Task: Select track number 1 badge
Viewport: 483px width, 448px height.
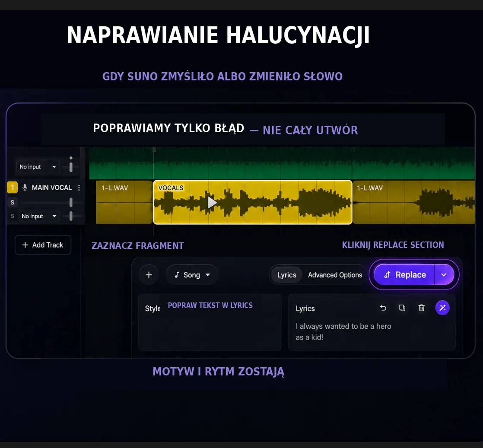Action: (13, 187)
